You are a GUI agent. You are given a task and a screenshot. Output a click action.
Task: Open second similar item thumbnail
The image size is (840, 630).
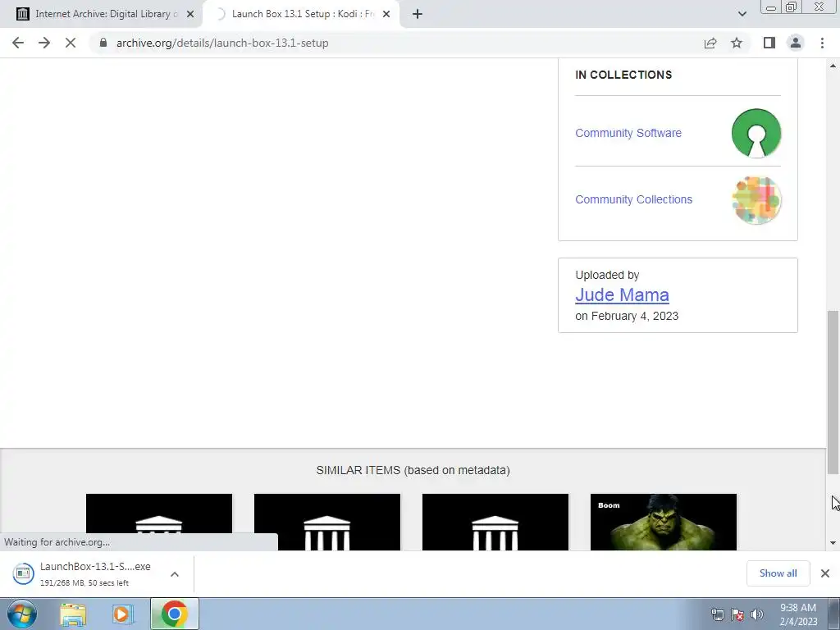(327, 522)
